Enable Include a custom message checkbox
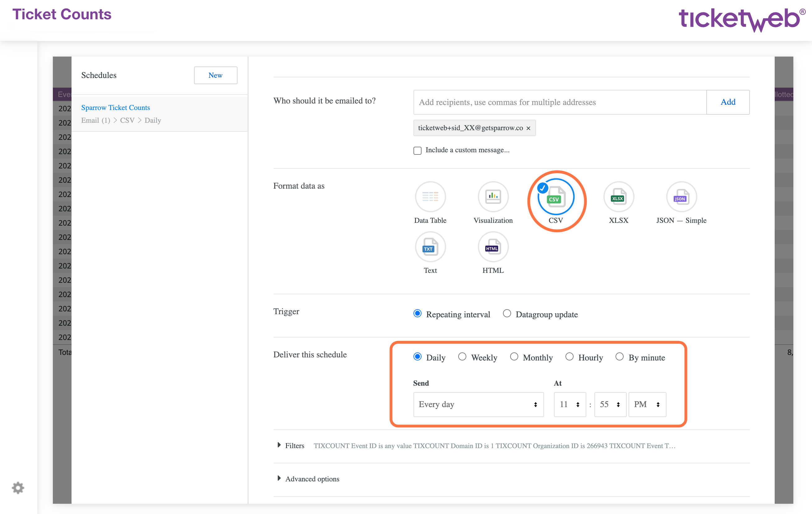 click(x=418, y=150)
